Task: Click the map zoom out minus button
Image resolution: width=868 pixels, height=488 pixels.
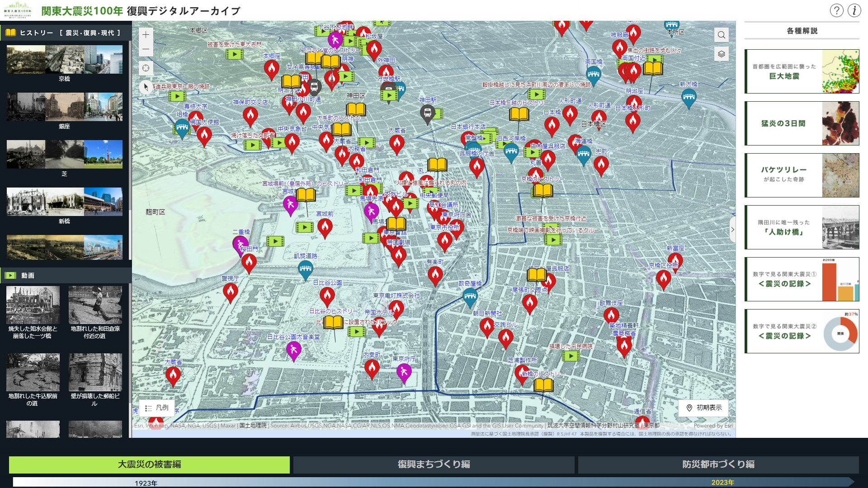Action: coord(146,49)
